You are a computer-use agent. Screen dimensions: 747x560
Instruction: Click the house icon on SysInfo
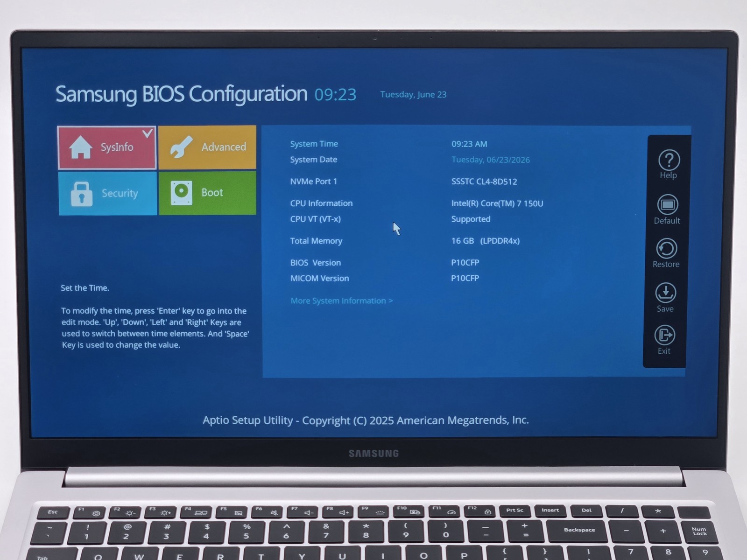point(80,147)
